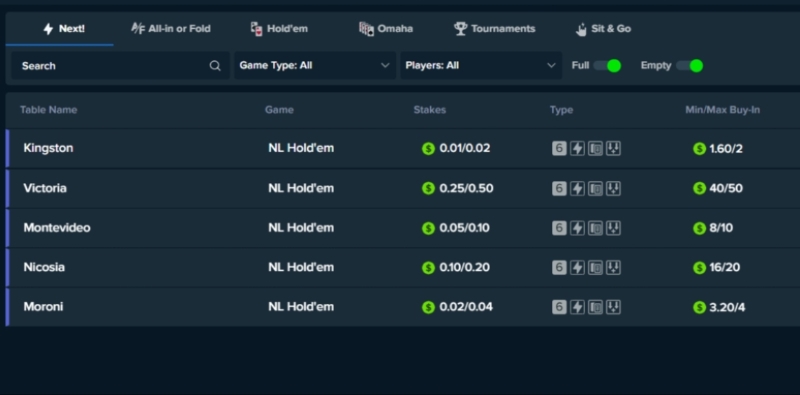The image size is (800, 395).
Task: Open the Omaha tab
Action: (386, 29)
